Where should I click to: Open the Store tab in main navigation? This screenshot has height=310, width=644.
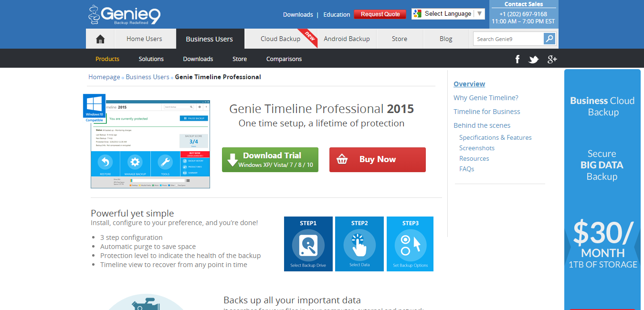400,39
